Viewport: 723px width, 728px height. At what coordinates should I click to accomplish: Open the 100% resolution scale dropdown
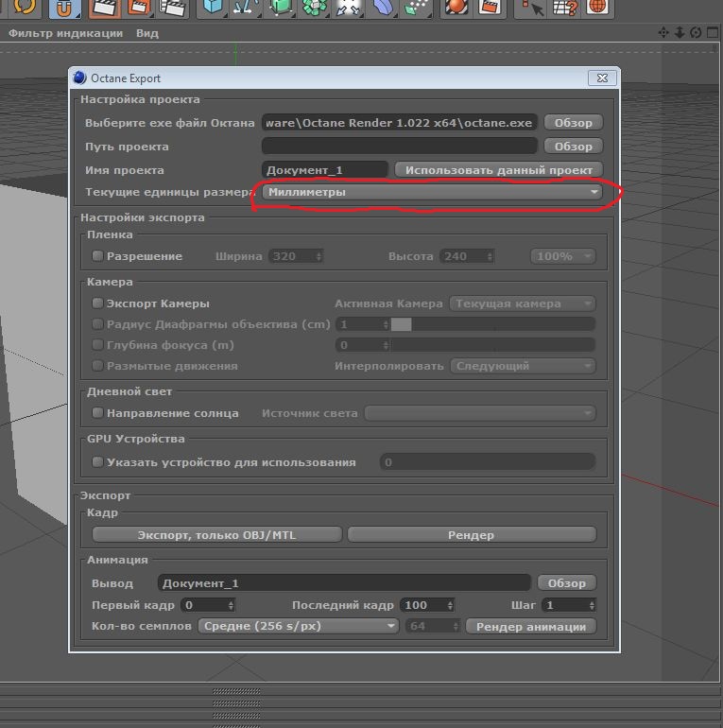click(563, 256)
